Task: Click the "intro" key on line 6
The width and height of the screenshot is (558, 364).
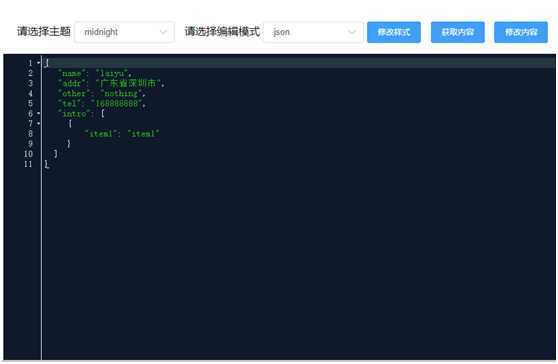Action: (74, 114)
